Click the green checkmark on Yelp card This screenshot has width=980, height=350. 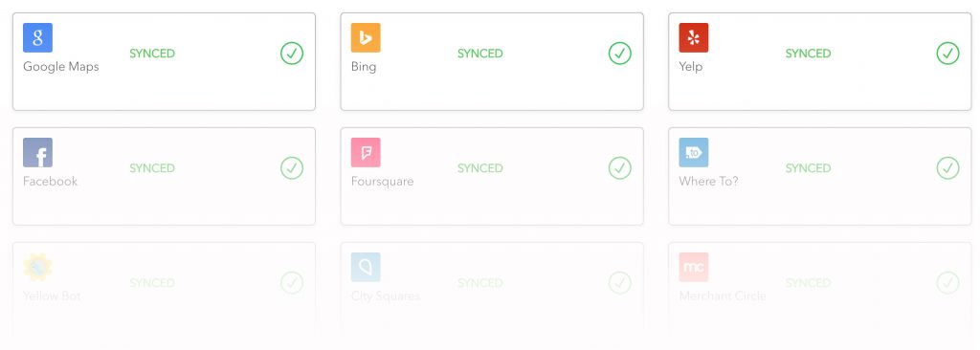948,54
